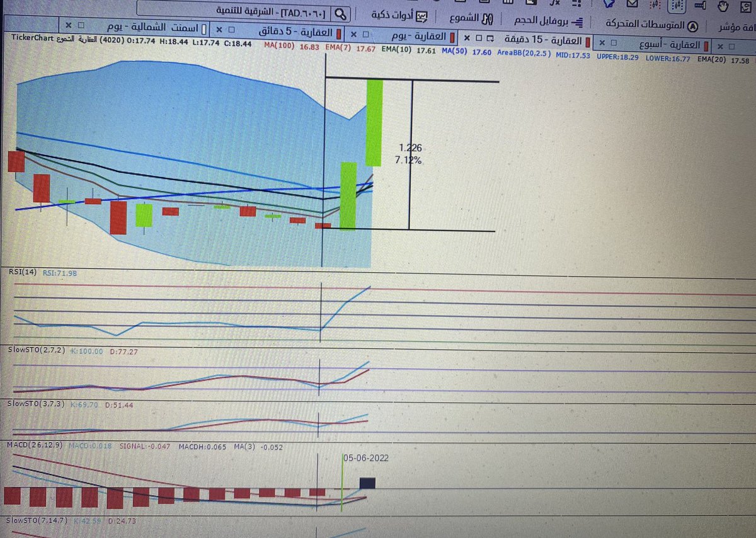The height and width of the screenshot is (538, 756).
Task: Click the dark blue MACD histogram bar
Action: coord(367,484)
